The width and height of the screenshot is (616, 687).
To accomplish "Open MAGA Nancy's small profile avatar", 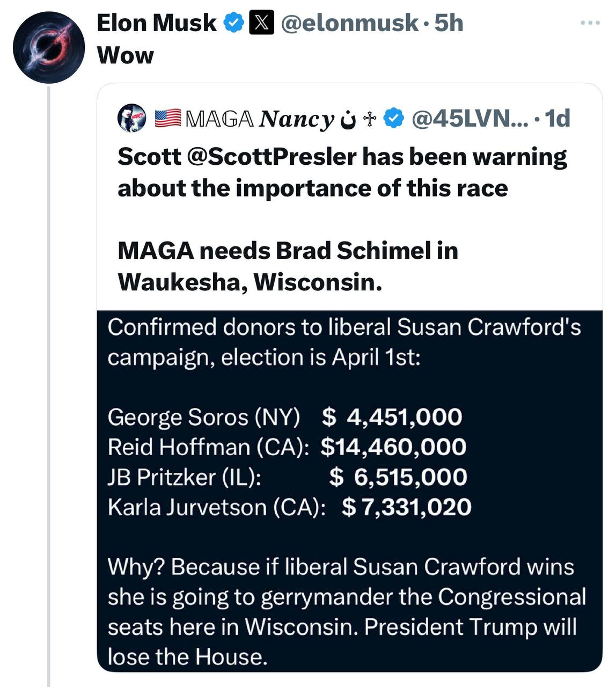I will pyautogui.click(x=132, y=119).
